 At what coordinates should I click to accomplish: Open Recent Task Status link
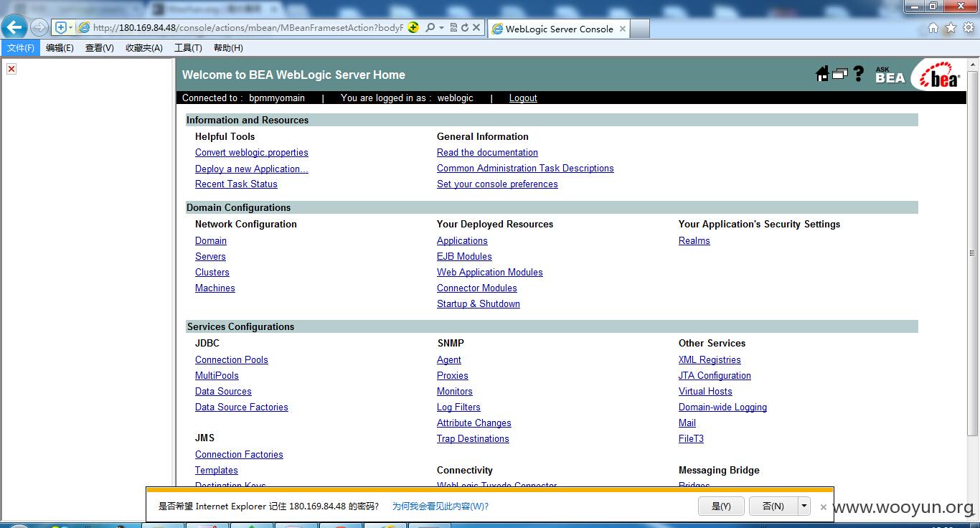coord(236,184)
